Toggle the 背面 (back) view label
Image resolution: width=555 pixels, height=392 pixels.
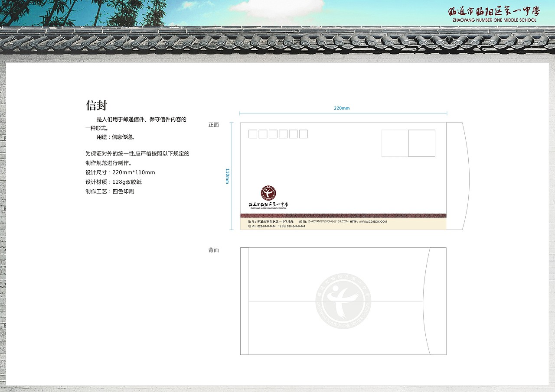point(214,250)
